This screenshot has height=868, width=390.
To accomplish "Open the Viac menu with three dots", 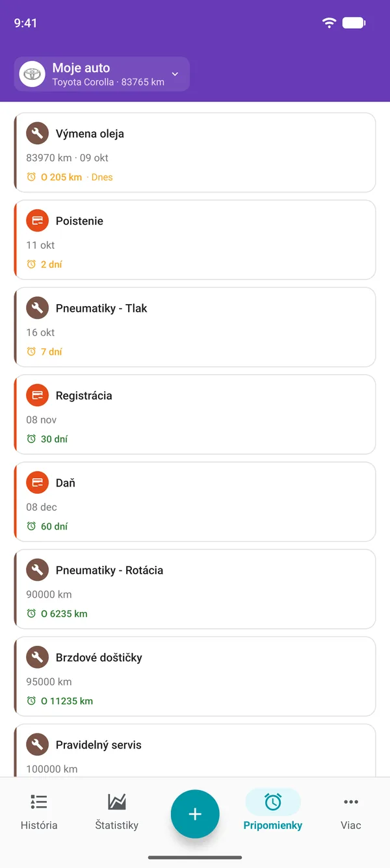I will [351, 811].
